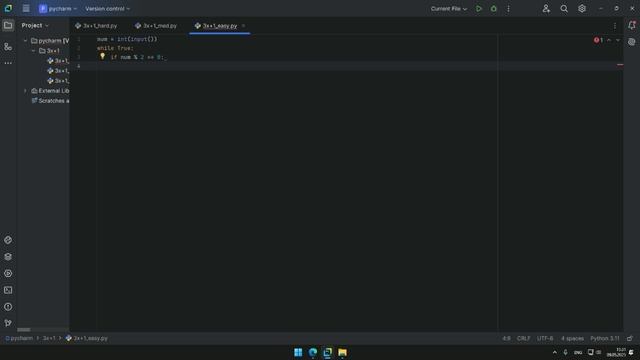Click Project panel horizontal scrollbar
640x360 pixels.
coord(24,330)
